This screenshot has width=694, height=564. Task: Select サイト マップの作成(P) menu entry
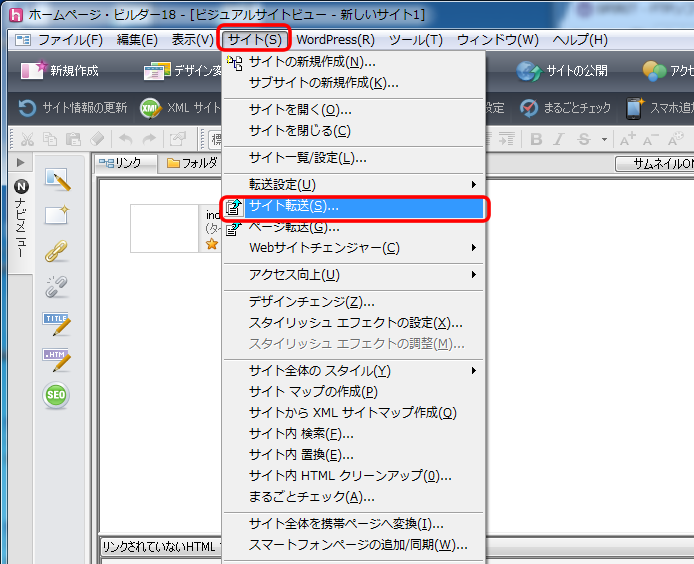[353, 391]
